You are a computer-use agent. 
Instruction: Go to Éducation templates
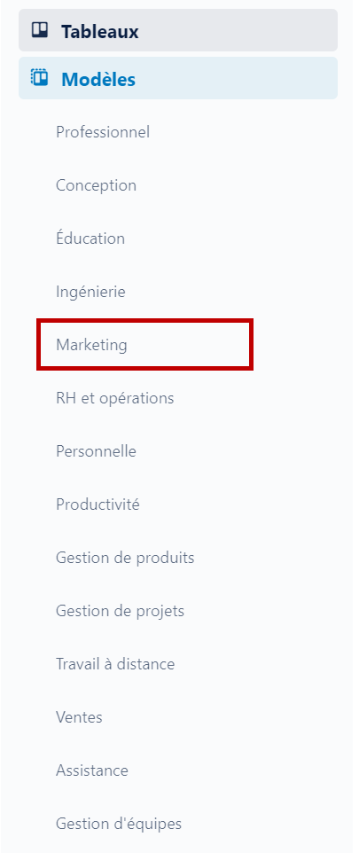[x=90, y=238]
